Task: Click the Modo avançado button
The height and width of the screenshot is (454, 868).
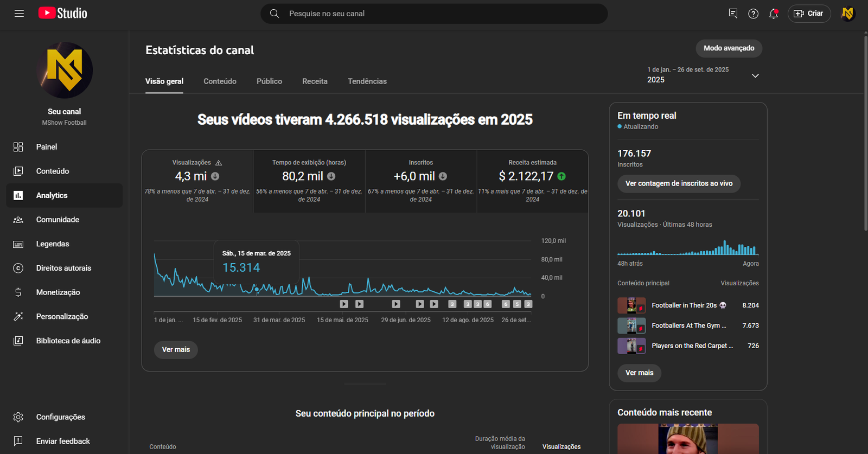Action: click(729, 48)
